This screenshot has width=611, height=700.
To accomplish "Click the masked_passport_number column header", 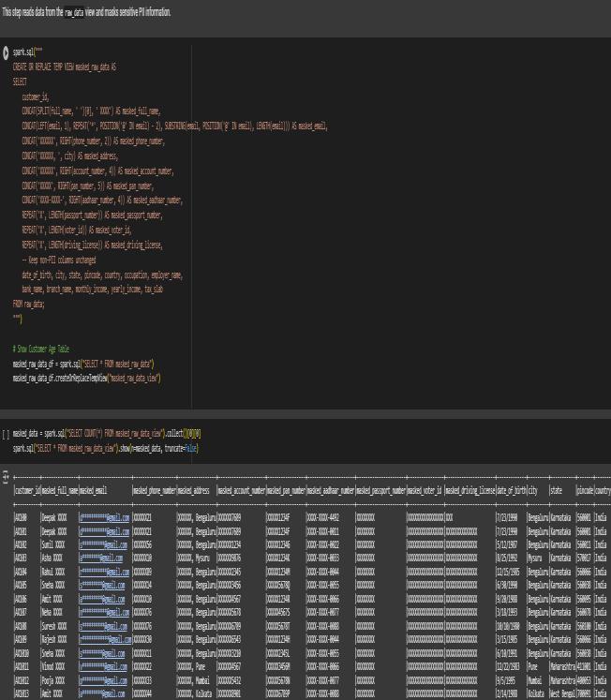I will click(380, 491).
